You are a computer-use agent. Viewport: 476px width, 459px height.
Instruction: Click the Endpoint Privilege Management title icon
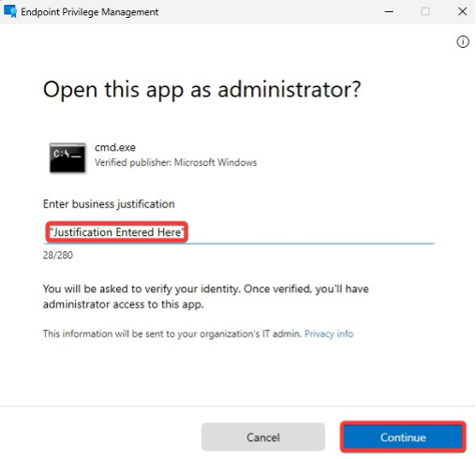pyautogui.click(x=10, y=11)
